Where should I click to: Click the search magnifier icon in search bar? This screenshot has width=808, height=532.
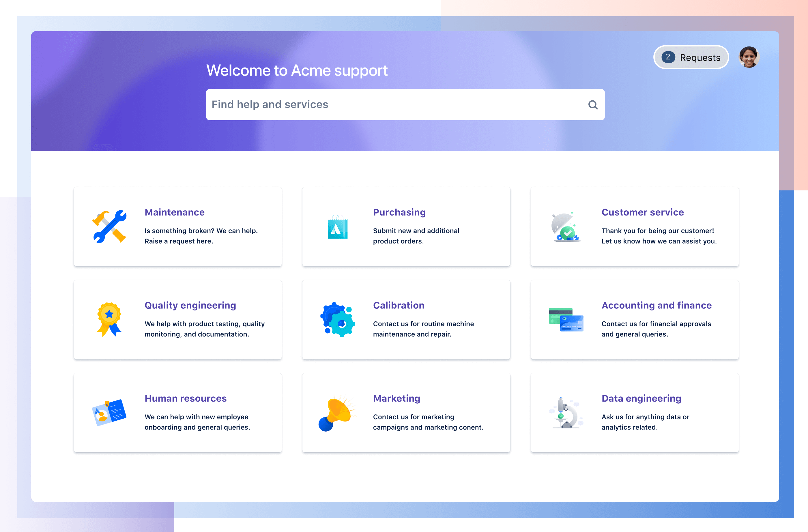tap(592, 104)
